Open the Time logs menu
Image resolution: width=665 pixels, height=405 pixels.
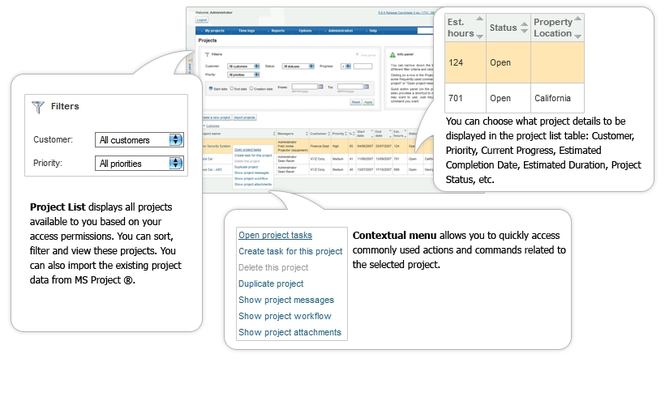246,31
